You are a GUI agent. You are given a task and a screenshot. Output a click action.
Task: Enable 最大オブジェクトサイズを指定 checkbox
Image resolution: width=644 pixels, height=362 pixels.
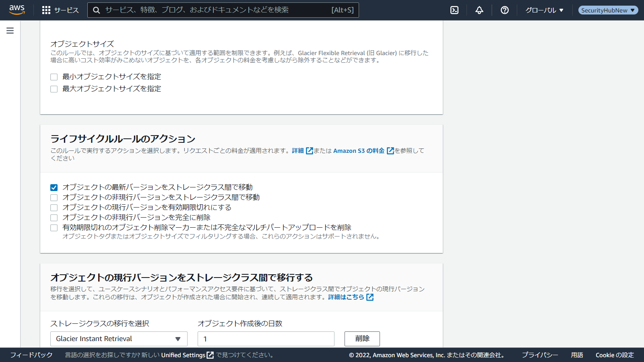(x=54, y=89)
